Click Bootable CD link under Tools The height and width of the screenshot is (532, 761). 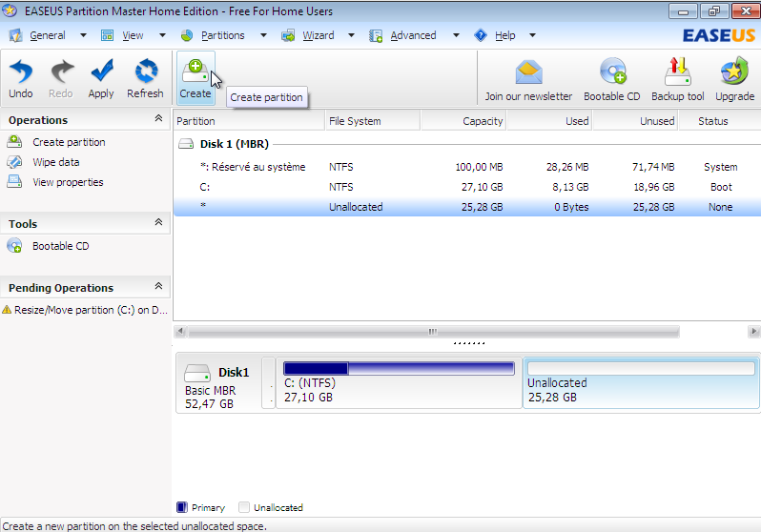61,246
